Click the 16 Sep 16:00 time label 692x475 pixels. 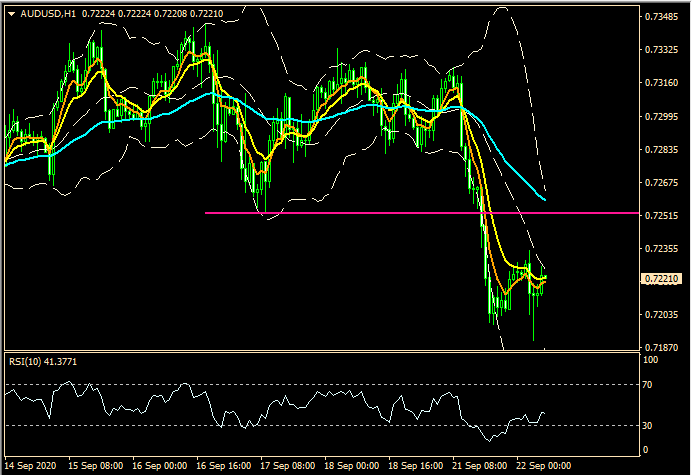[225, 466]
